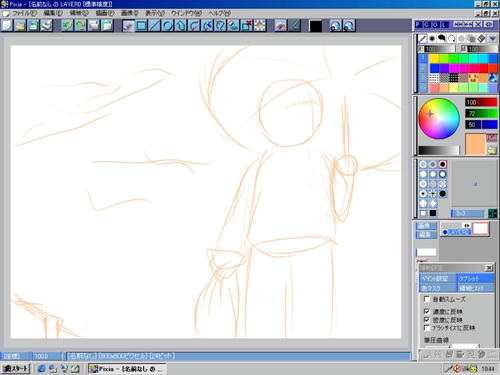
Task: Click the redo arrow icon
Action: [x=80, y=26]
